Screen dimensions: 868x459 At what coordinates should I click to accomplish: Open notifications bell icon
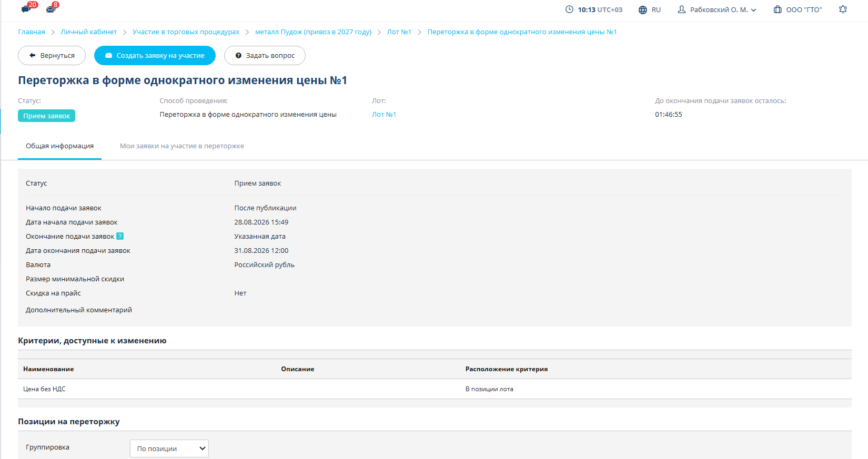pyautogui.click(x=843, y=9)
